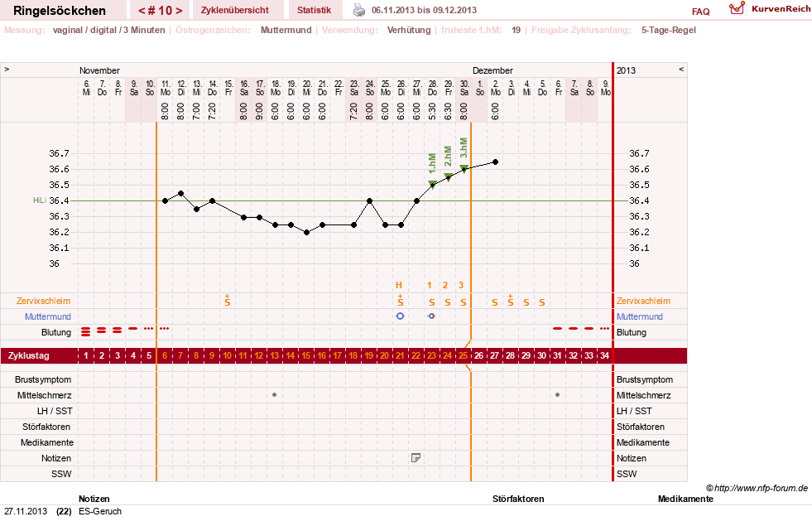Select cycle day 1 in the Zyklustag row
The height and width of the screenshot is (531, 812).
[86, 356]
